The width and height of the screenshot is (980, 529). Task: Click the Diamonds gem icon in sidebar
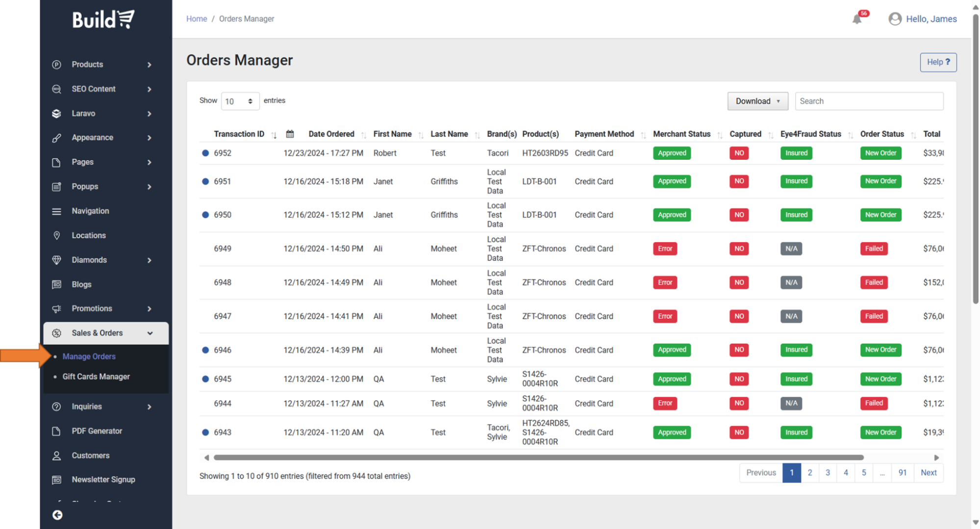click(57, 260)
